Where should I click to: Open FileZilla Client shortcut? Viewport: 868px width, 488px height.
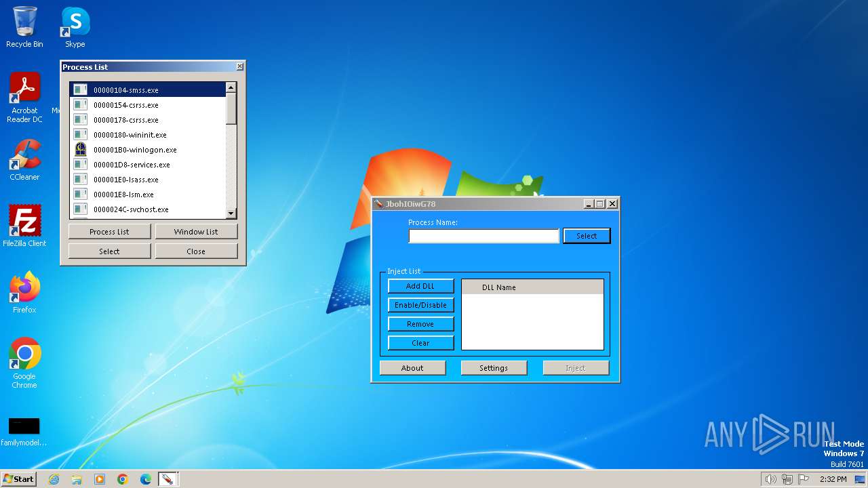(x=24, y=226)
